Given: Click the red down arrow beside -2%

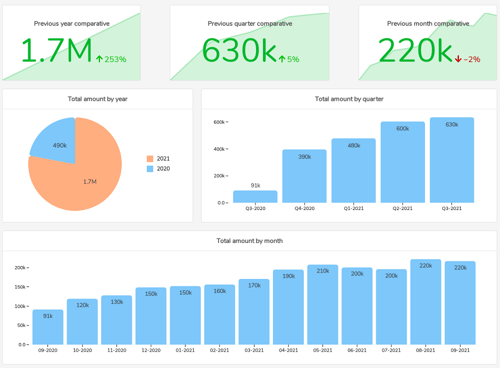Looking at the screenshot, I should point(458,59).
